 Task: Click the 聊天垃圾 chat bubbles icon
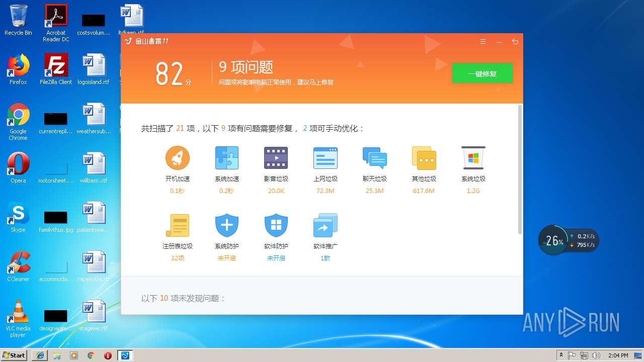tap(374, 158)
